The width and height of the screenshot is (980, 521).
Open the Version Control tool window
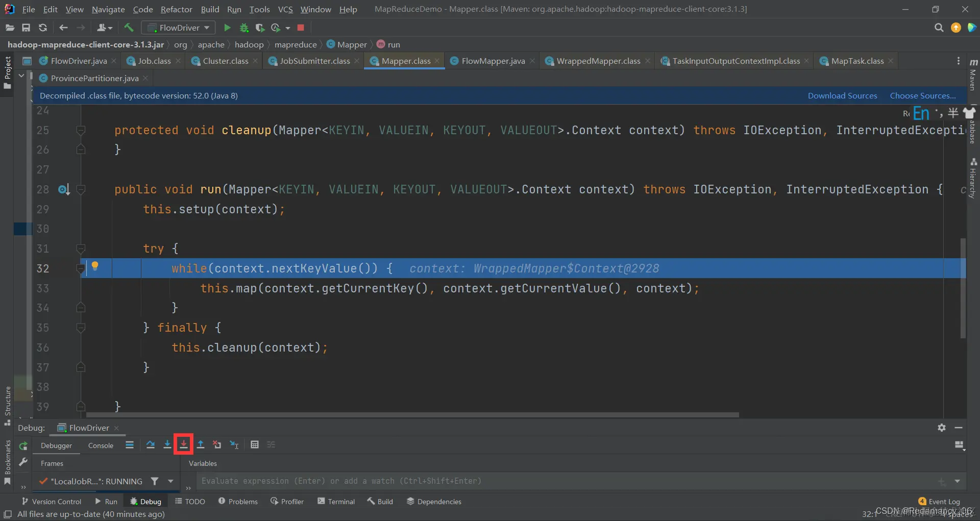[52, 501]
